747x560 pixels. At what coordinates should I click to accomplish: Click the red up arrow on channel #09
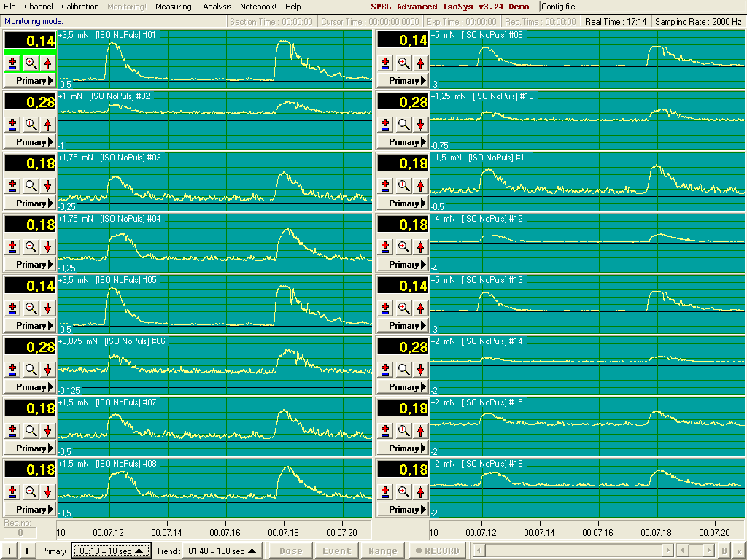click(420, 63)
